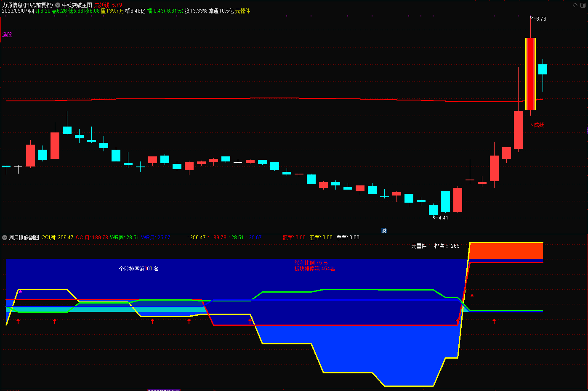
Task: Click the WR周: 28.51 readout
Action: pyautogui.click(x=125, y=238)
